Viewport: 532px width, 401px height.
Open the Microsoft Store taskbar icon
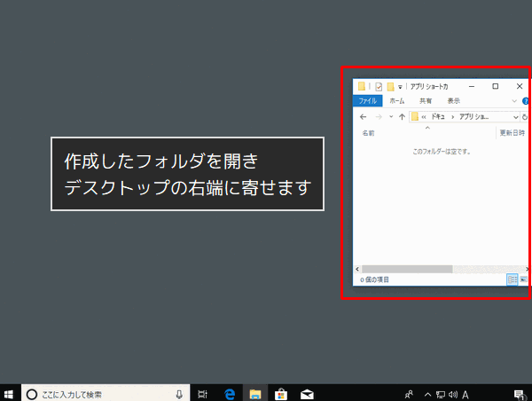point(280,394)
